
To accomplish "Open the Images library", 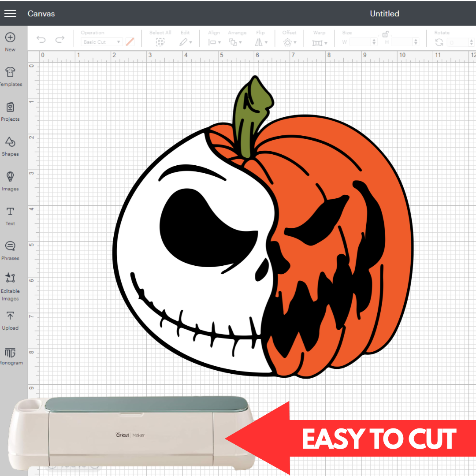I will pos(10,181).
